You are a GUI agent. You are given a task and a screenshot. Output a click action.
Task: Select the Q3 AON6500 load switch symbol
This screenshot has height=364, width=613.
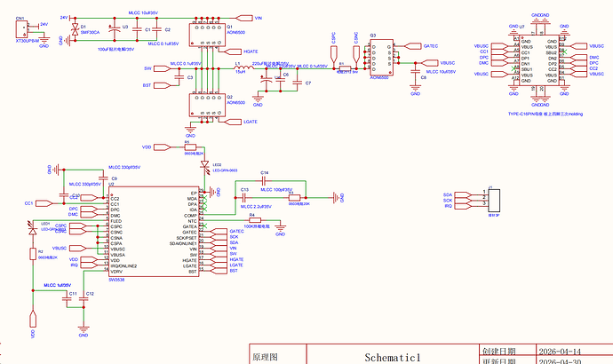coord(381,58)
